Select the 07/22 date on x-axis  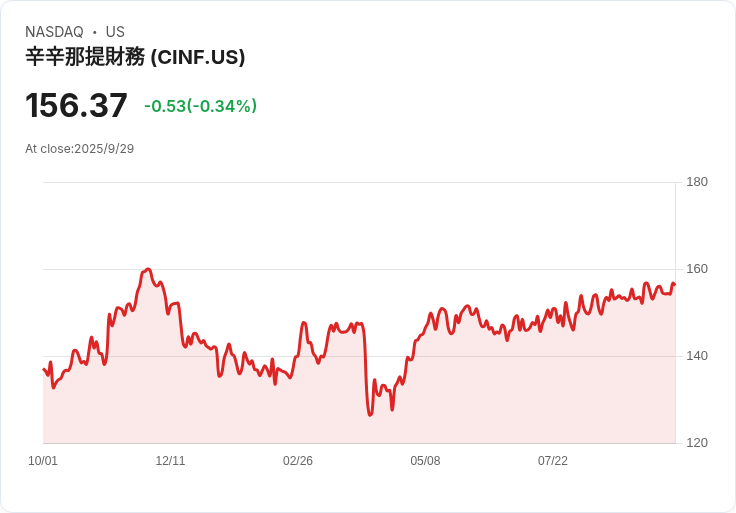(x=553, y=461)
